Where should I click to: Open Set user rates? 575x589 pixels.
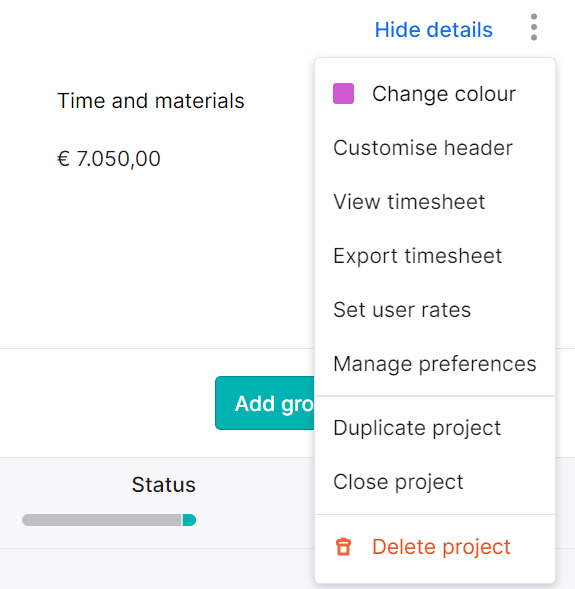[435, 310]
